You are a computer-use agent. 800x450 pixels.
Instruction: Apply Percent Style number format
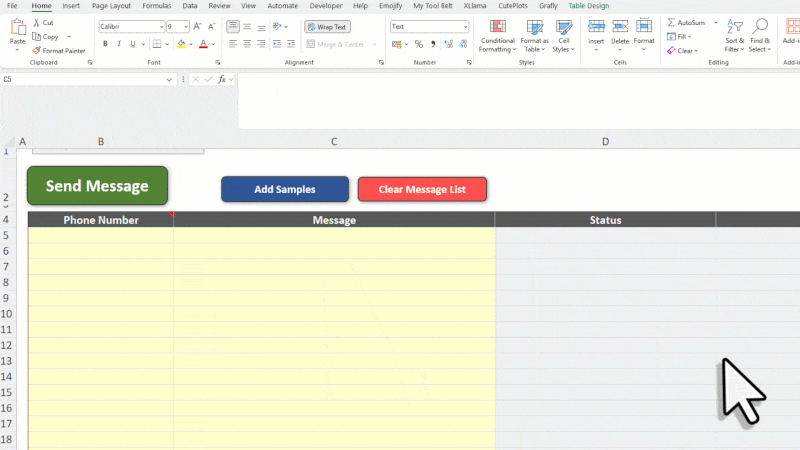(418, 44)
